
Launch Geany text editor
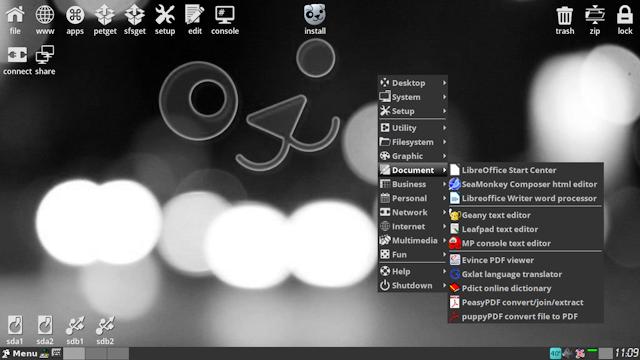pyautogui.click(x=525, y=215)
